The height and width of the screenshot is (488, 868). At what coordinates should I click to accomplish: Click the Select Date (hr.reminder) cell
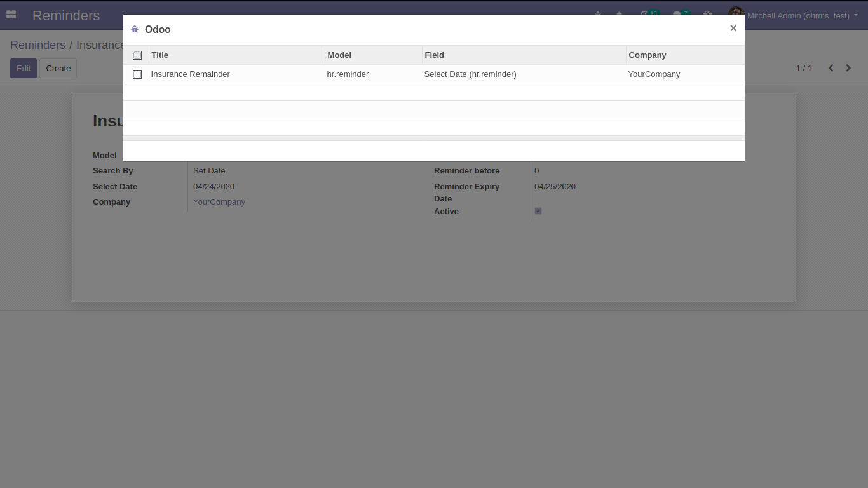524,74
